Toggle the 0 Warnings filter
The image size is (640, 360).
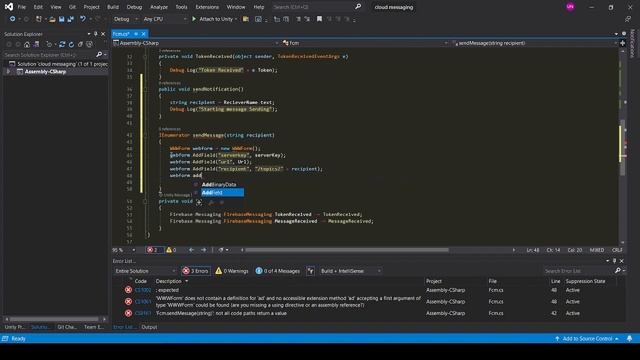click(232, 271)
